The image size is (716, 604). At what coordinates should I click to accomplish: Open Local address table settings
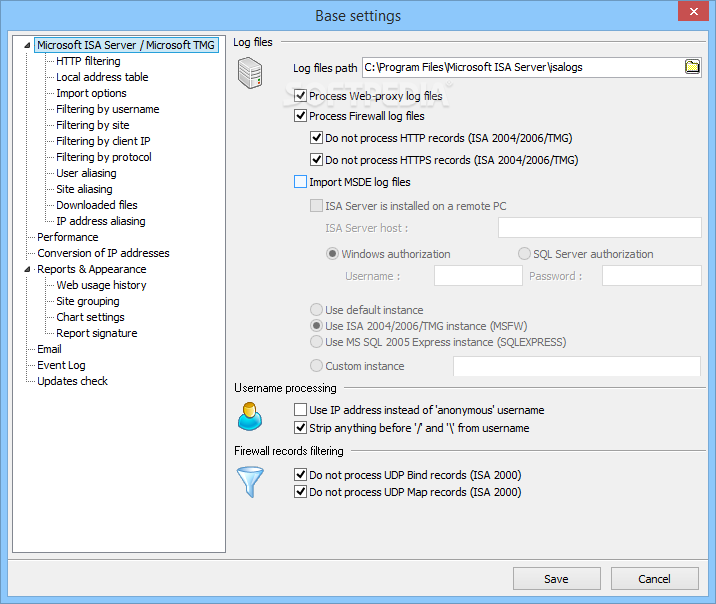(x=102, y=77)
